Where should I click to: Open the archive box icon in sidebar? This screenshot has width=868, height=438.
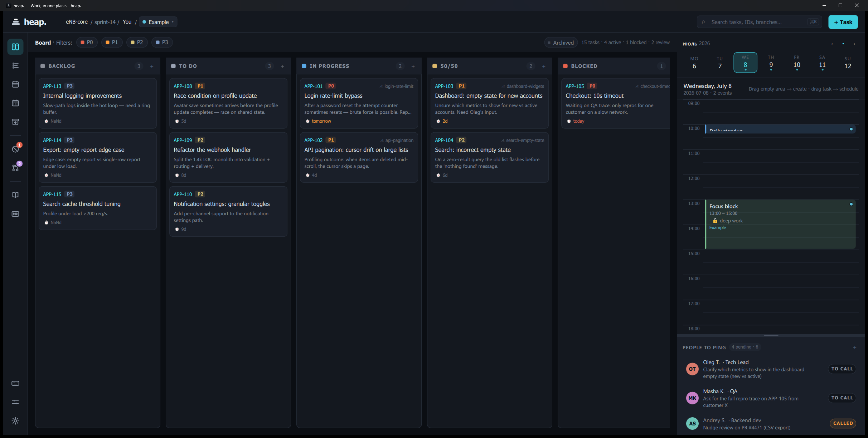pyautogui.click(x=15, y=122)
